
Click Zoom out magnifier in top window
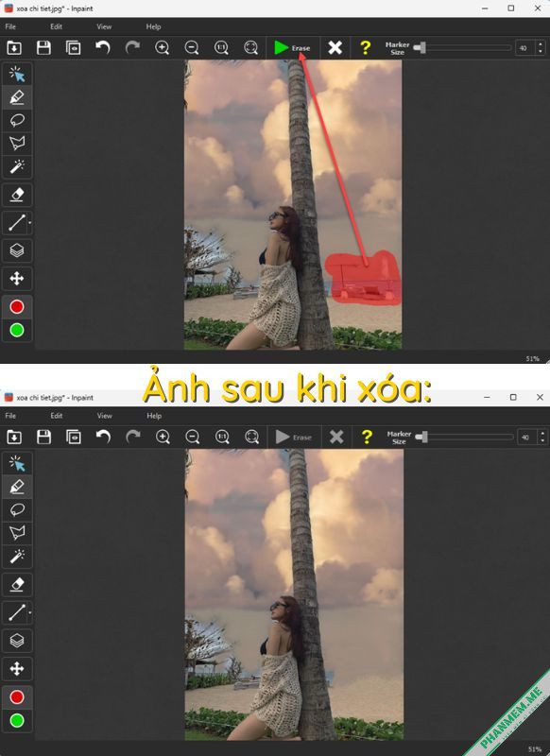(192, 48)
